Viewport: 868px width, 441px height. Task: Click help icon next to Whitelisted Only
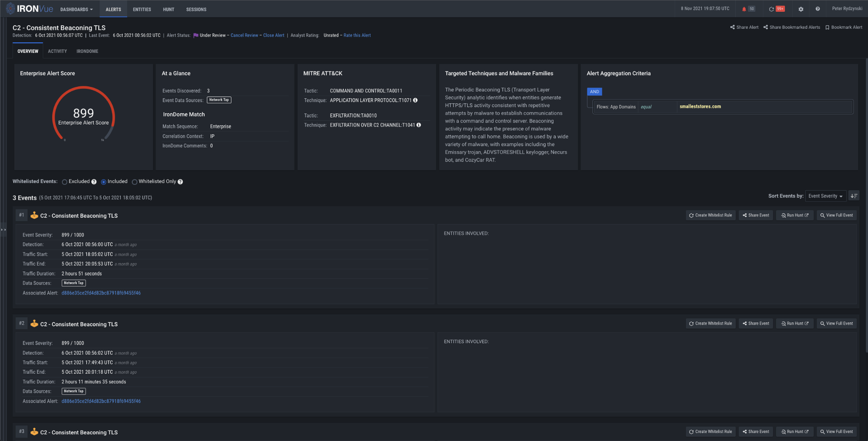click(180, 182)
